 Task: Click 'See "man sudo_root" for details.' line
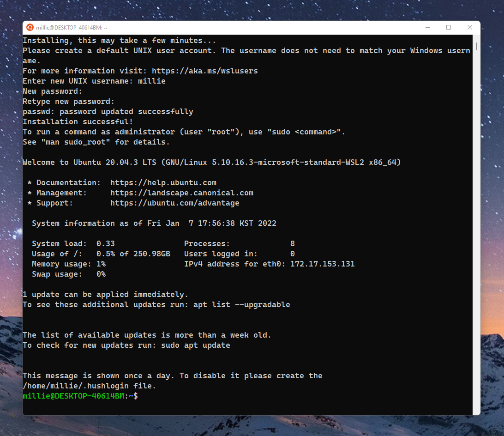pos(96,142)
